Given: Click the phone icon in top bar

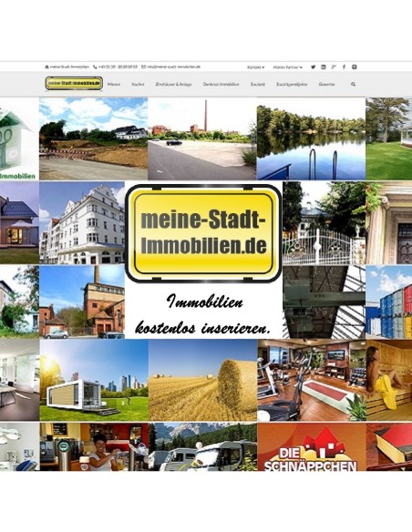Looking at the screenshot, I should pos(95,67).
